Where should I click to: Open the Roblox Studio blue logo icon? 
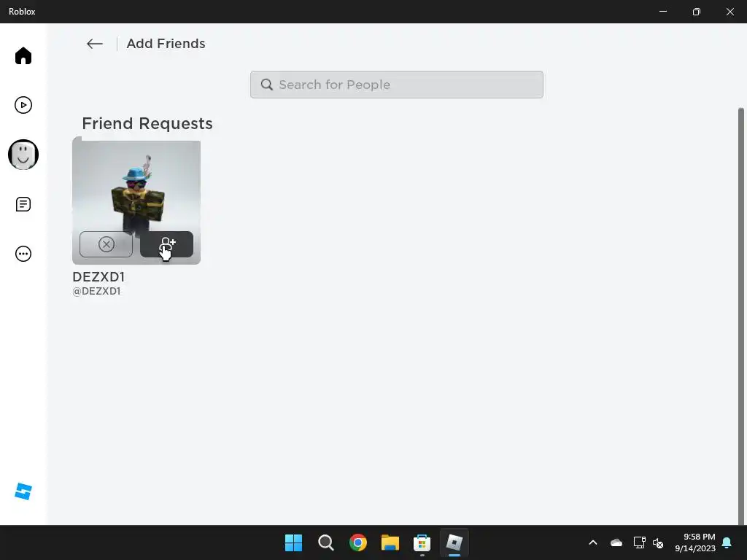23,491
